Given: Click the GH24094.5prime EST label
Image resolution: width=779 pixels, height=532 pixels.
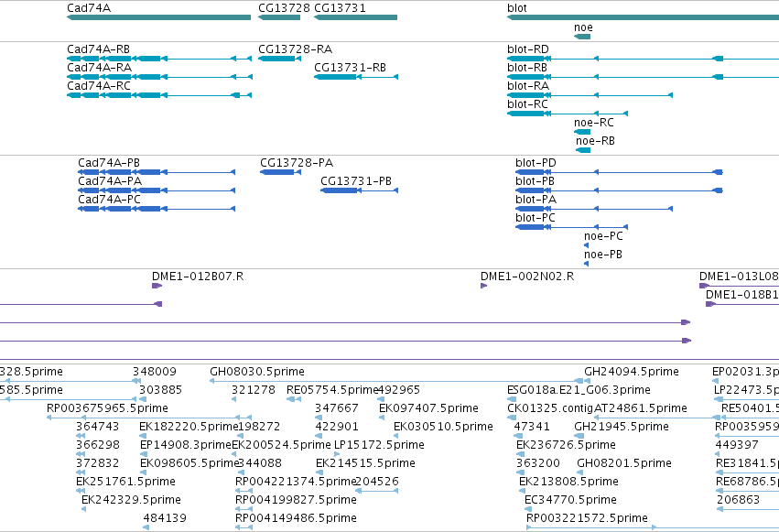Looking at the screenshot, I should pyautogui.click(x=632, y=372).
